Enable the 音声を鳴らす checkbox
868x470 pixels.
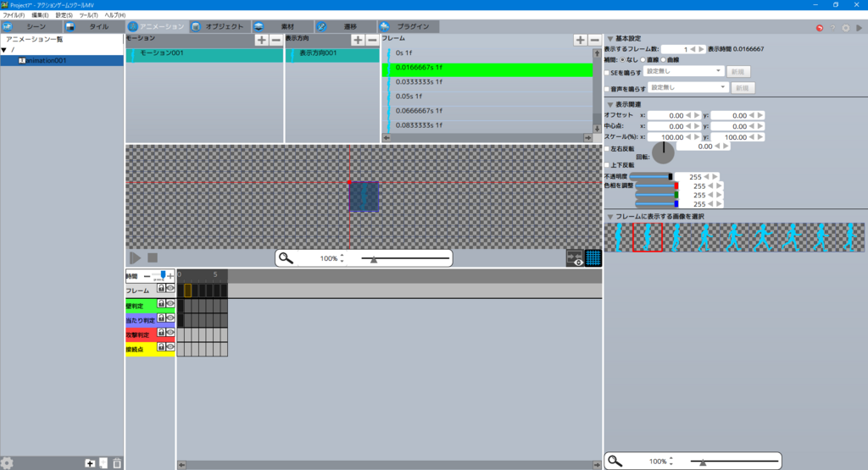pyautogui.click(x=607, y=88)
